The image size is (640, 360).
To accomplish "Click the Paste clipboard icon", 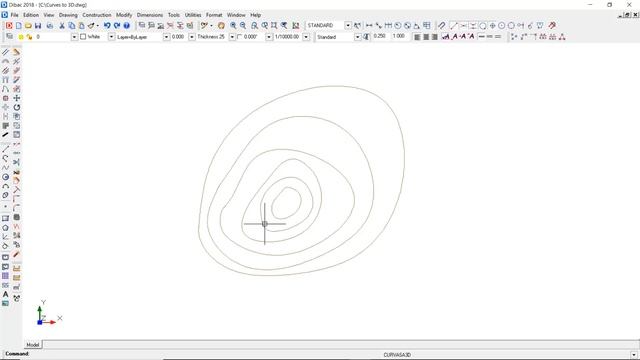I will coord(82,25).
